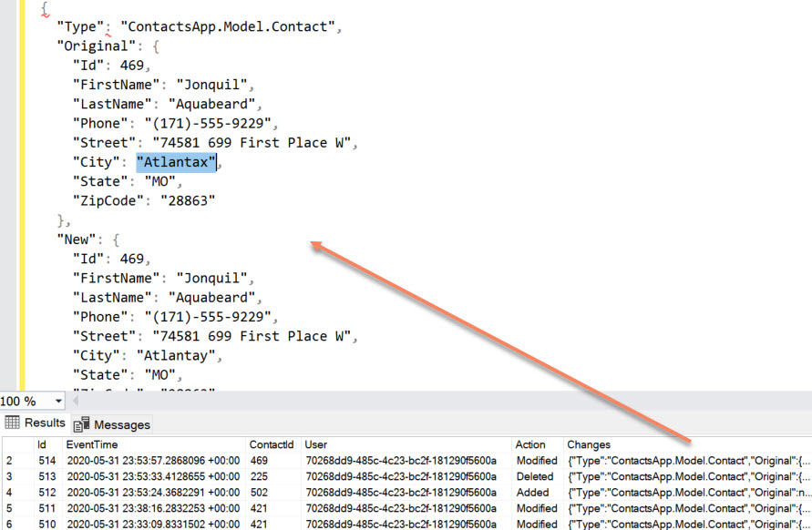Image resolution: width=812 pixels, height=530 pixels.
Task: Click the Messages document icon
Action: tap(82, 423)
